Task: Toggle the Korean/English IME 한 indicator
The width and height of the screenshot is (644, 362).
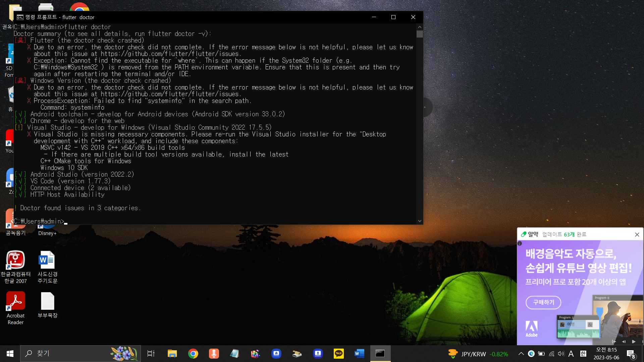Action: (x=583, y=354)
